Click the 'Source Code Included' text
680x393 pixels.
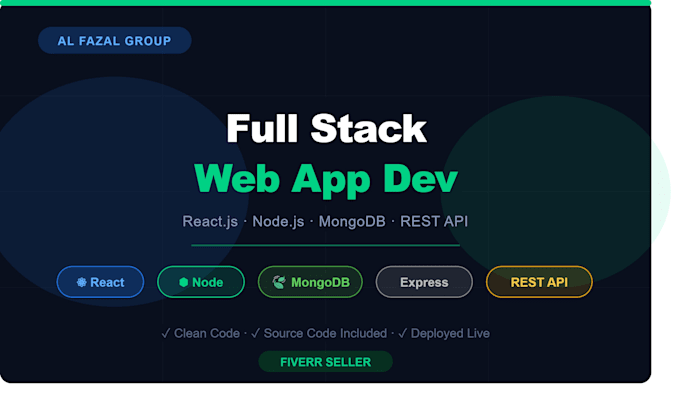coord(325,333)
